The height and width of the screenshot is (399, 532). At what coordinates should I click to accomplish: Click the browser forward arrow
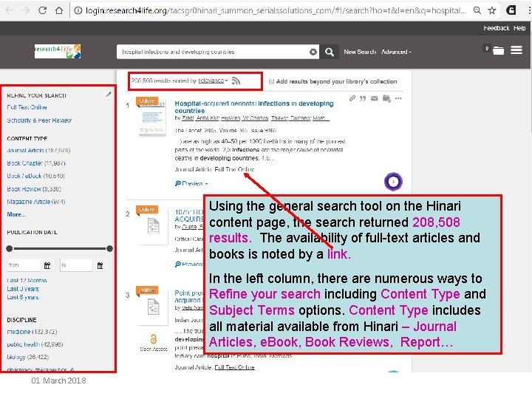pyautogui.click(x=26, y=10)
